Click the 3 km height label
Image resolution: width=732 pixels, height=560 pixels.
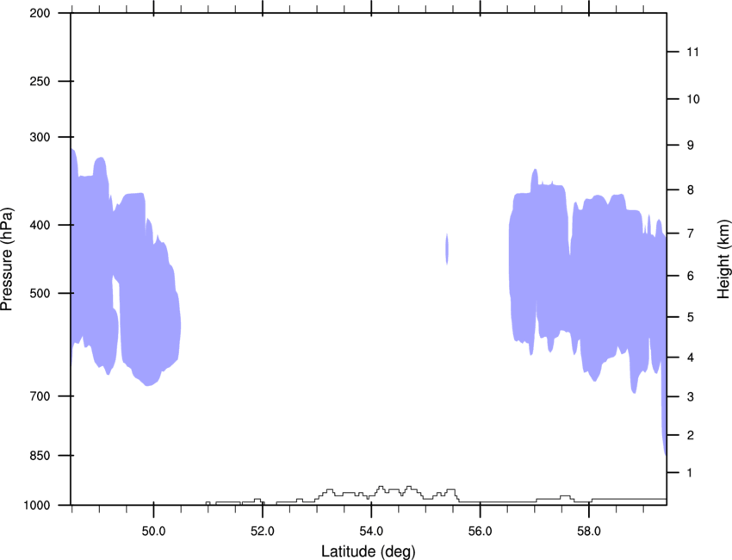pyautogui.click(x=691, y=397)
